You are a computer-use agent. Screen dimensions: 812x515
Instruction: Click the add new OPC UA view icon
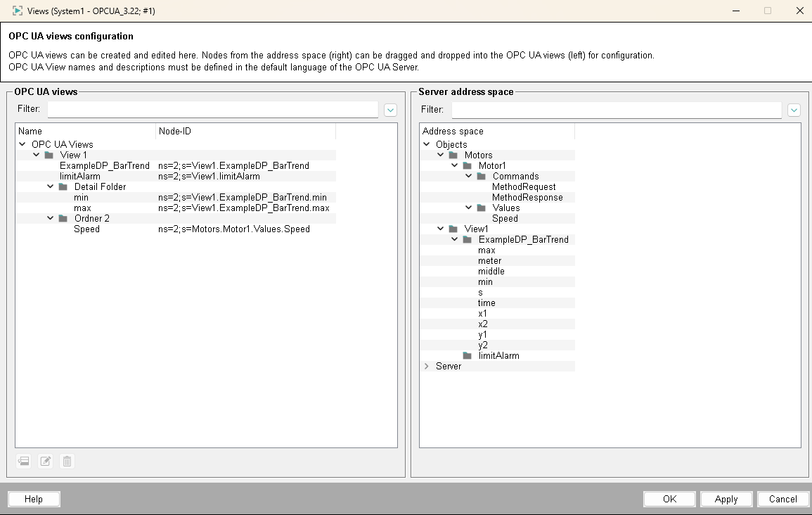coord(23,461)
